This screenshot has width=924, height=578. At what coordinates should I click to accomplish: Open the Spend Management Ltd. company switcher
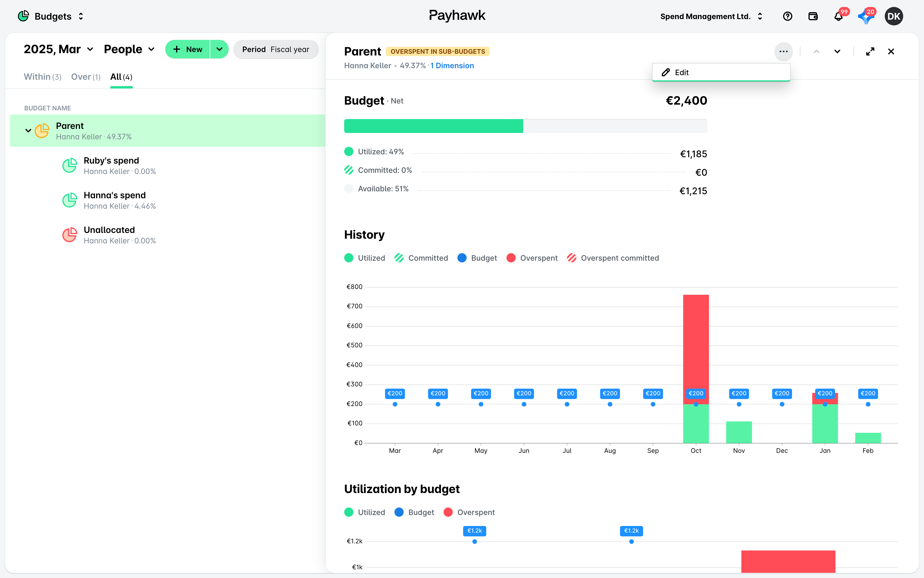point(711,16)
